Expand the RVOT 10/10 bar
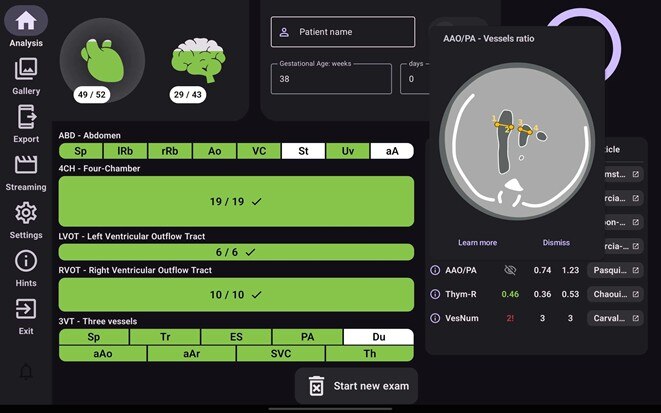This screenshot has height=413, width=661. [x=236, y=295]
